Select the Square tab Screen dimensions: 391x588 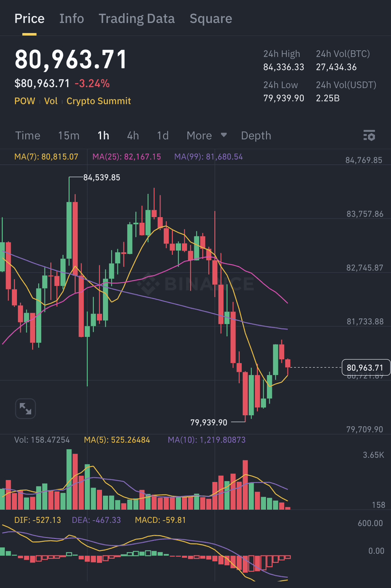(x=211, y=19)
